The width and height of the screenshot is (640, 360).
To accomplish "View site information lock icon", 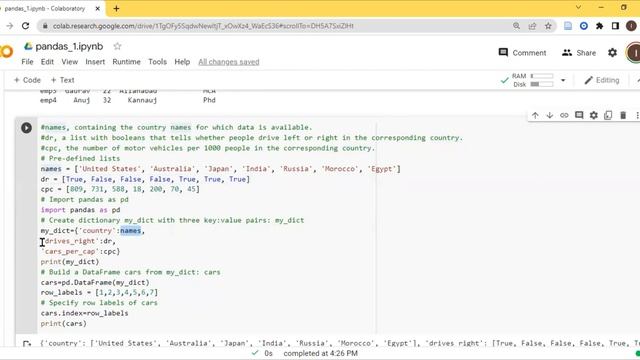I will [45, 26].
